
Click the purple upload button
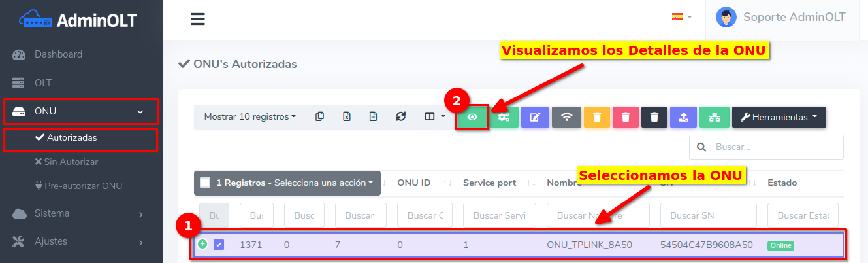click(x=683, y=117)
